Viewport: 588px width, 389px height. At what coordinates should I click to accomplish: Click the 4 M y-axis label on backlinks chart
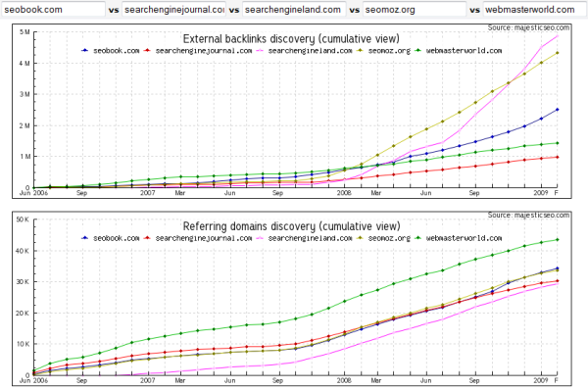24,64
